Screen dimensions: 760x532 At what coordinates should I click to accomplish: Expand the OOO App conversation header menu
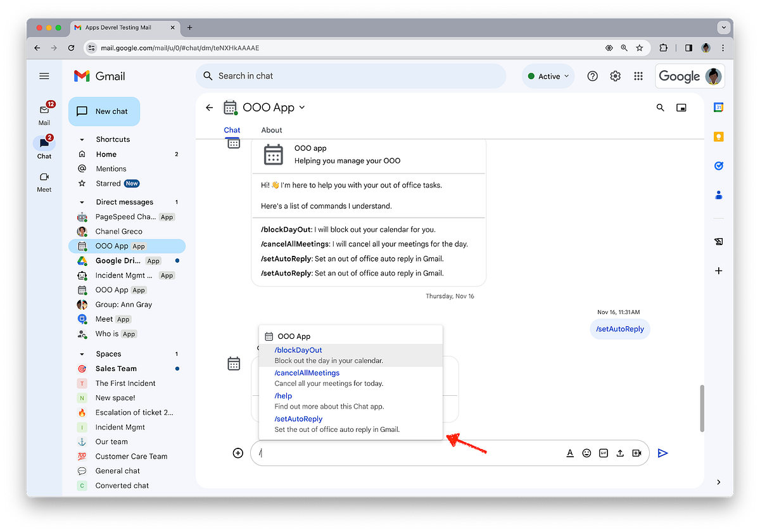[x=302, y=107]
